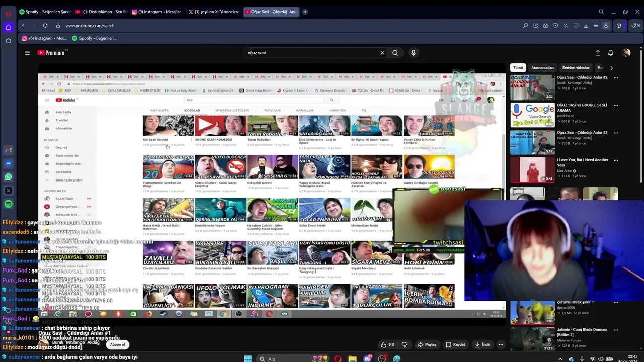644x362 pixels.
Task: Open the YouTube account avatar menu
Action: point(626,53)
